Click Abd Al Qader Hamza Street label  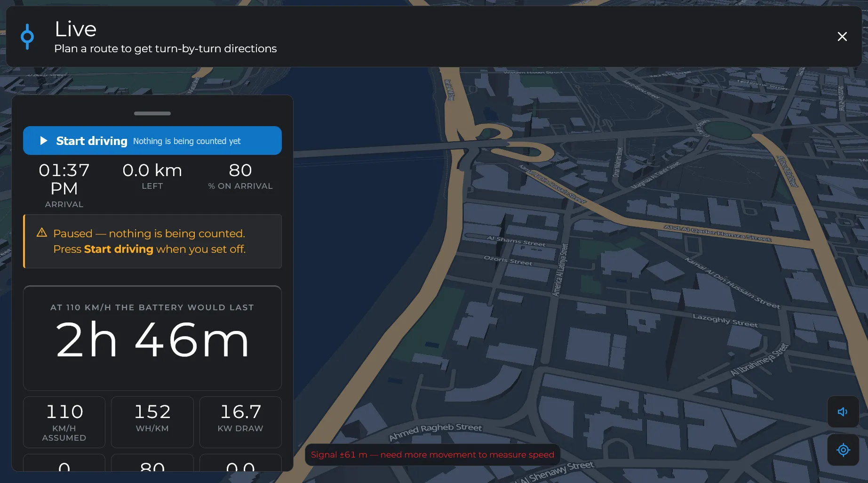point(717,233)
